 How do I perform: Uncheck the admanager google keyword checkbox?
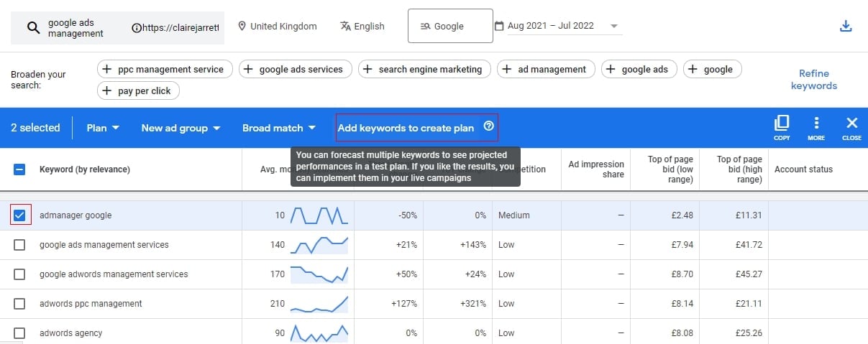click(20, 215)
